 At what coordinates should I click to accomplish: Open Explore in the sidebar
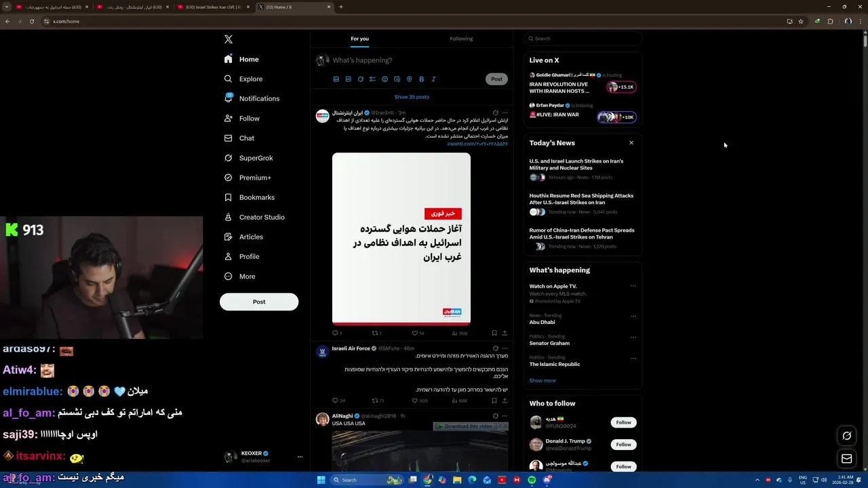pos(243,79)
